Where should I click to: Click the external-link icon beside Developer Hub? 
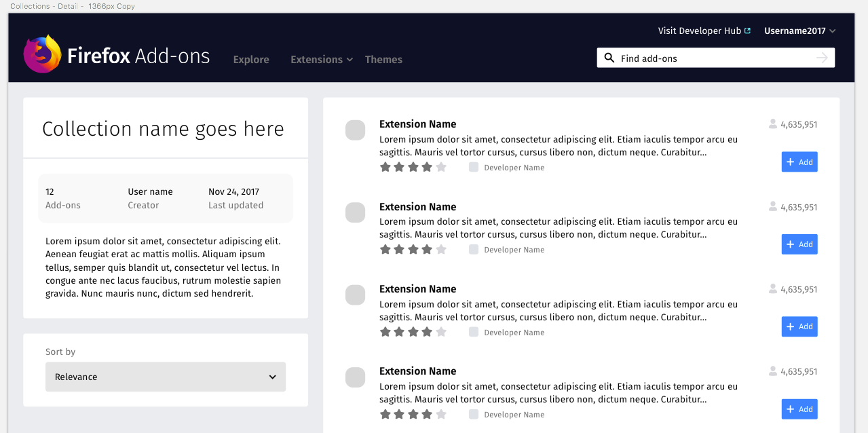click(x=748, y=31)
